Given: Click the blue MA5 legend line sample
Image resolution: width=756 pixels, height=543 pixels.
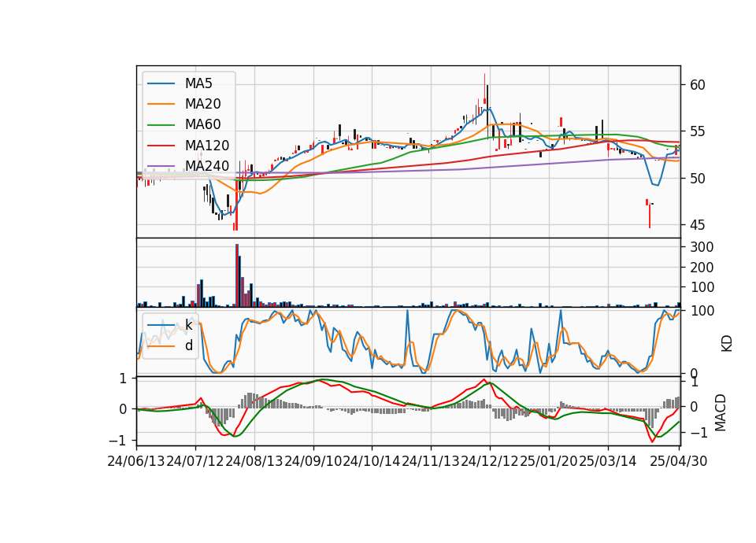Looking at the screenshot, I should [x=161, y=83].
